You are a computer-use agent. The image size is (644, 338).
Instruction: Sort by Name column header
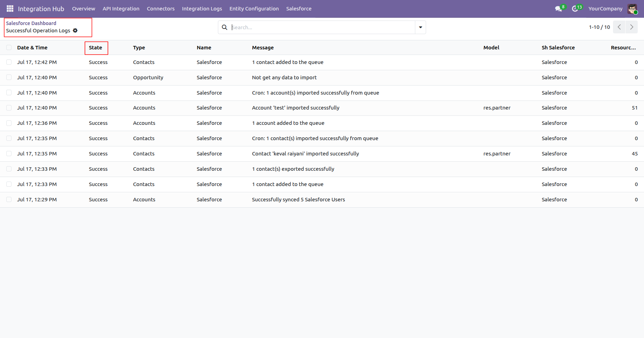(204, 48)
